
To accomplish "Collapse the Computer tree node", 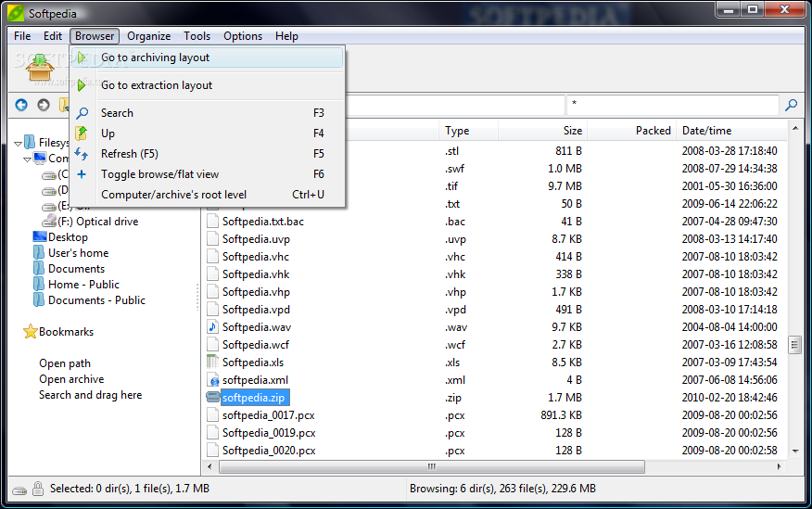I will pyautogui.click(x=27, y=159).
